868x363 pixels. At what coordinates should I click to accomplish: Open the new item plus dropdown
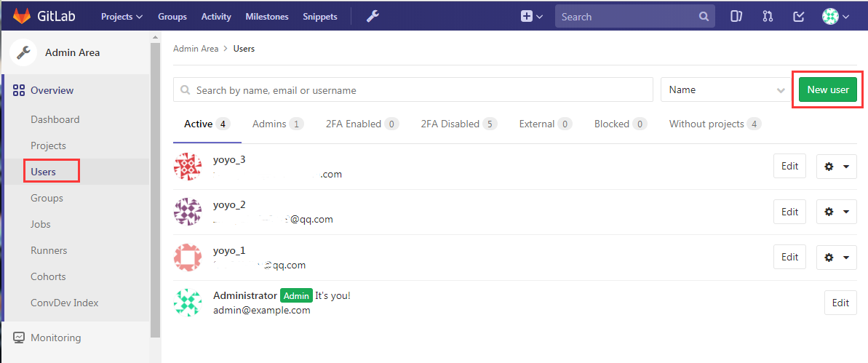click(x=532, y=16)
